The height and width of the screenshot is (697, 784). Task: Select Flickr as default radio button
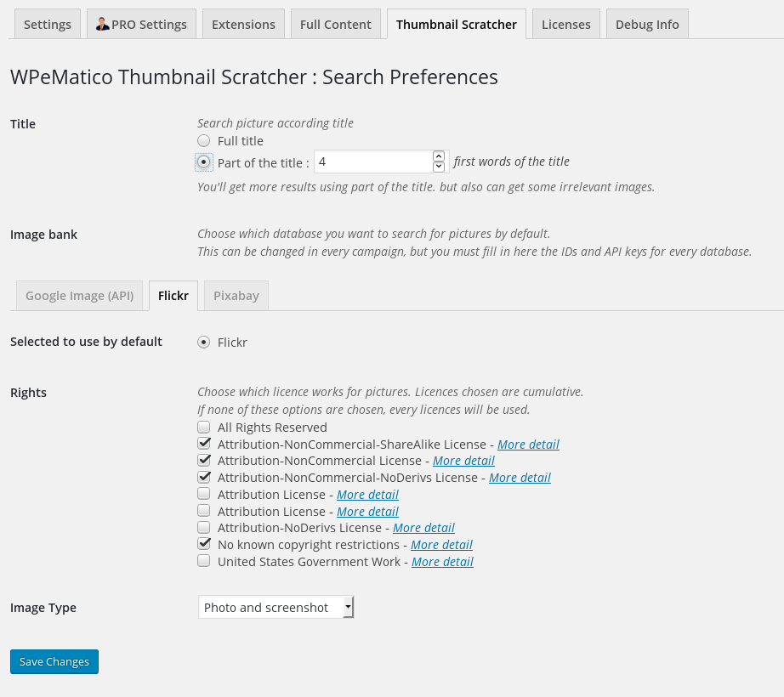tap(203, 343)
